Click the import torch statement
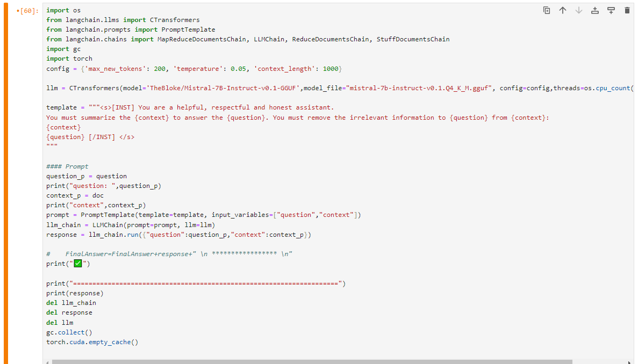This screenshot has width=638, height=364. point(64,59)
